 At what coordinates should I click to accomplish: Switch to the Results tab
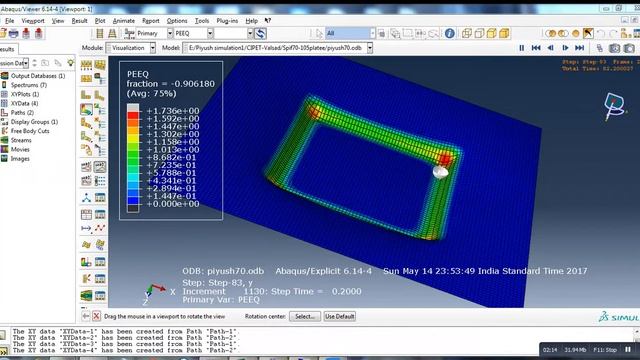click(x=7, y=49)
